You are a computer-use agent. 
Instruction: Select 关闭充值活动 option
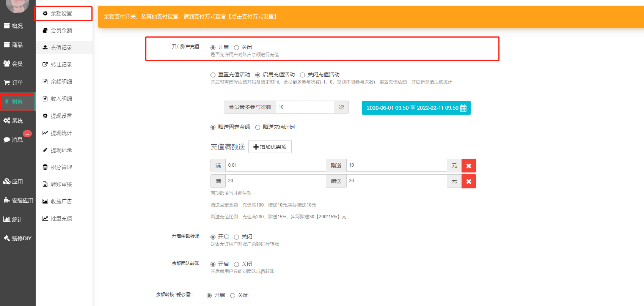pyautogui.click(x=302, y=75)
